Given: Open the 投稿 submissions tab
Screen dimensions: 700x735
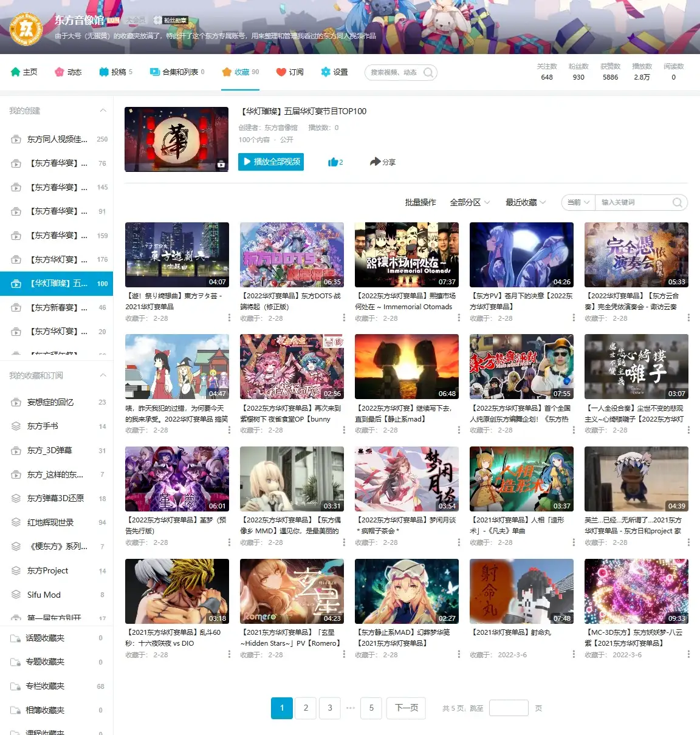Looking at the screenshot, I should [x=115, y=72].
